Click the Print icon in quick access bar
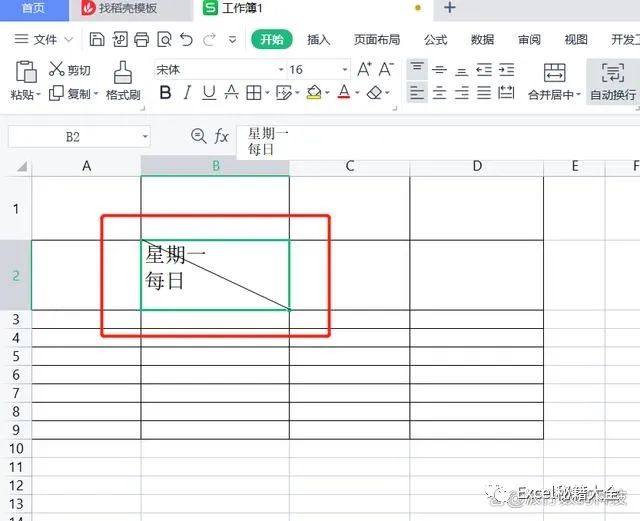The image size is (640, 521). [141, 40]
